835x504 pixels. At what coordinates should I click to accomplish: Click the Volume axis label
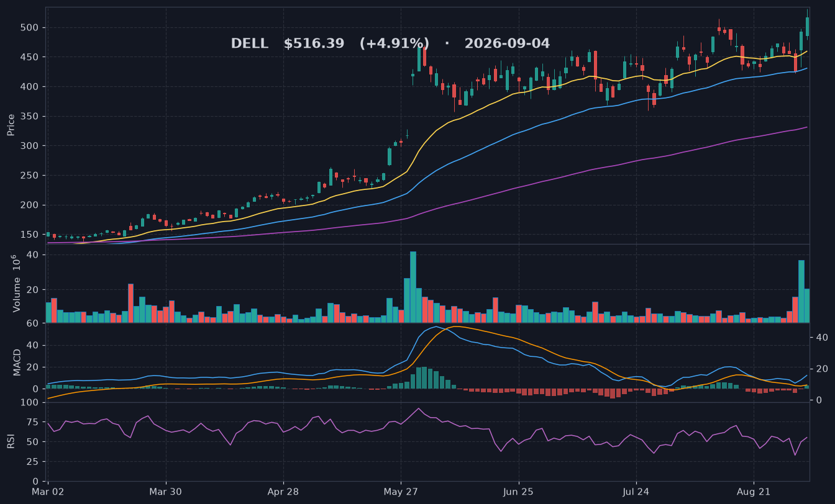click(17, 284)
